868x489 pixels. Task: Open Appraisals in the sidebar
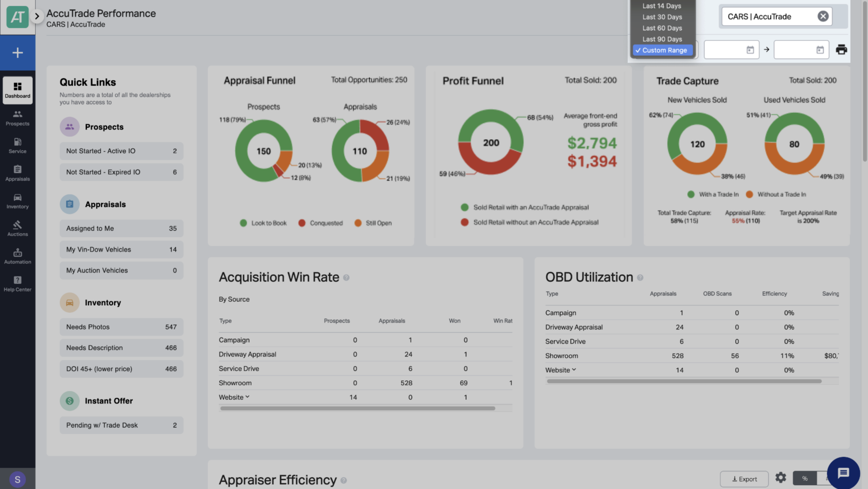point(18,173)
